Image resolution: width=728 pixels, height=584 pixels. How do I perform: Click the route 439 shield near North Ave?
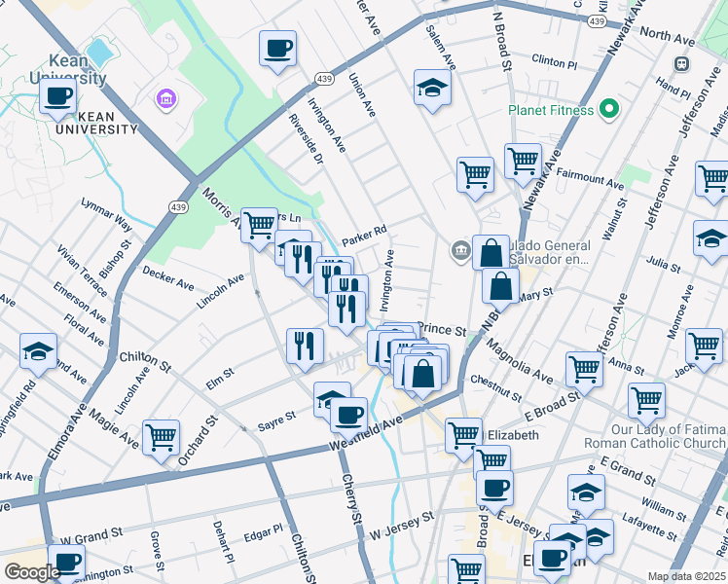click(596, 20)
